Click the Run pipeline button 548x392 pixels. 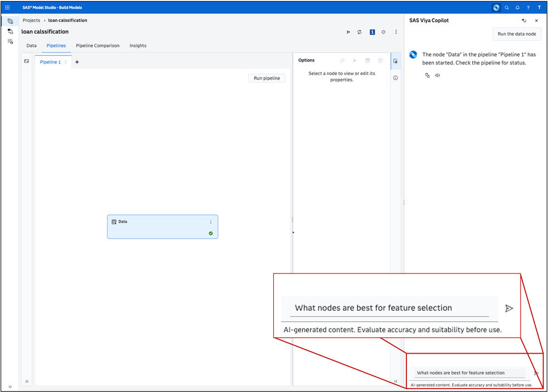click(x=267, y=78)
